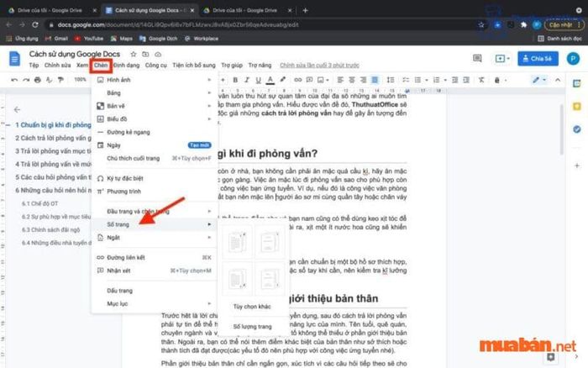
Task: Print the document via printer icon
Action: (38, 80)
